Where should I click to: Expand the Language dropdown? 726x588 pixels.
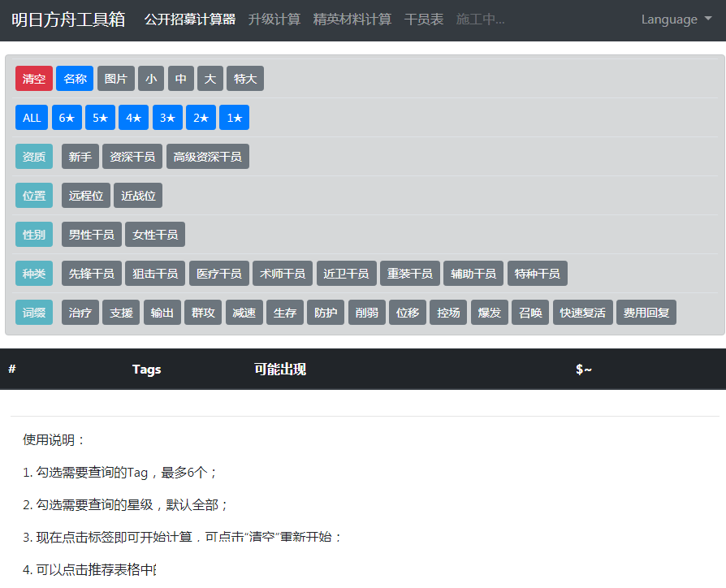point(676,19)
